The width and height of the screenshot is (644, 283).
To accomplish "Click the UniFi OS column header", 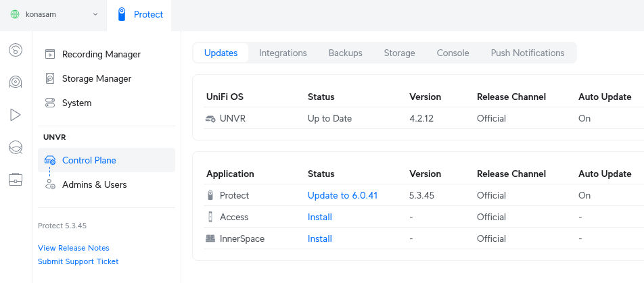I will pyautogui.click(x=225, y=97).
